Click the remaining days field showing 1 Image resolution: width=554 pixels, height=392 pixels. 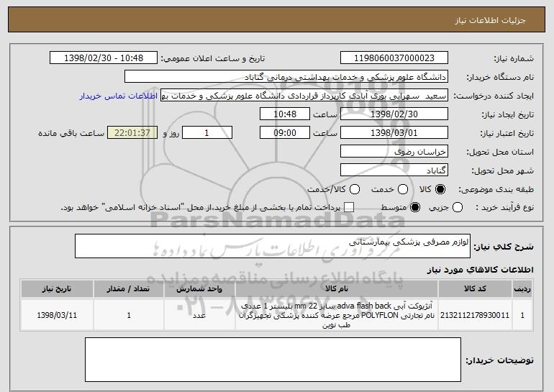[207, 133]
